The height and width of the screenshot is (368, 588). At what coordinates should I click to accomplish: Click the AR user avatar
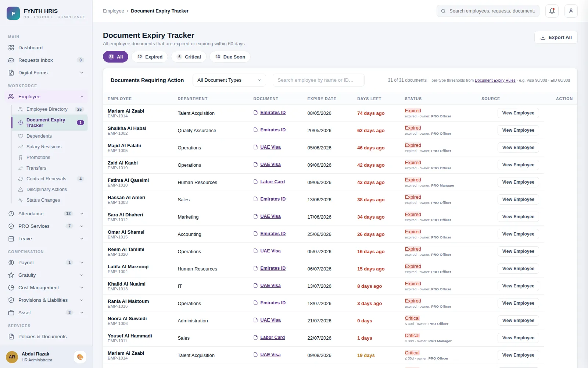(x=12, y=357)
